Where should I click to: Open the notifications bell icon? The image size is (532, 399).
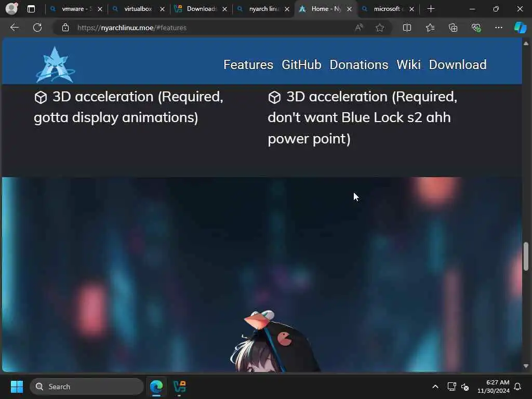click(x=517, y=387)
